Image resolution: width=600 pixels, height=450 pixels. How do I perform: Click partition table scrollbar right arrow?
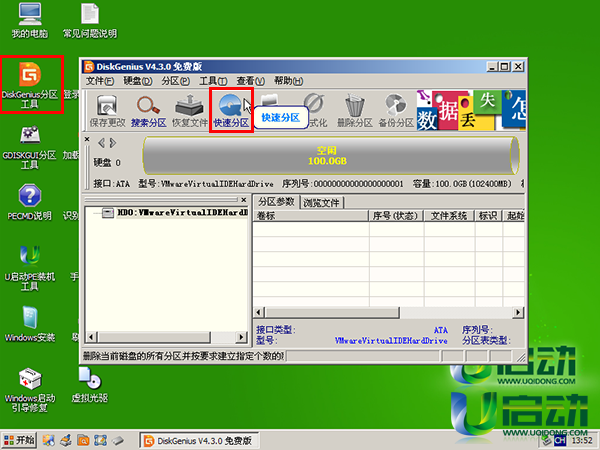pyautogui.click(x=518, y=312)
